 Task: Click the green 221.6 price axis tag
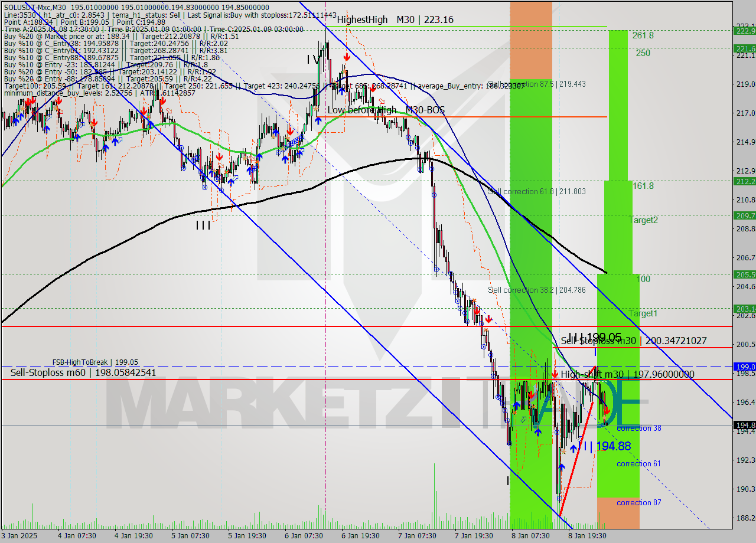pyautogui.click(x=745, y=48)
